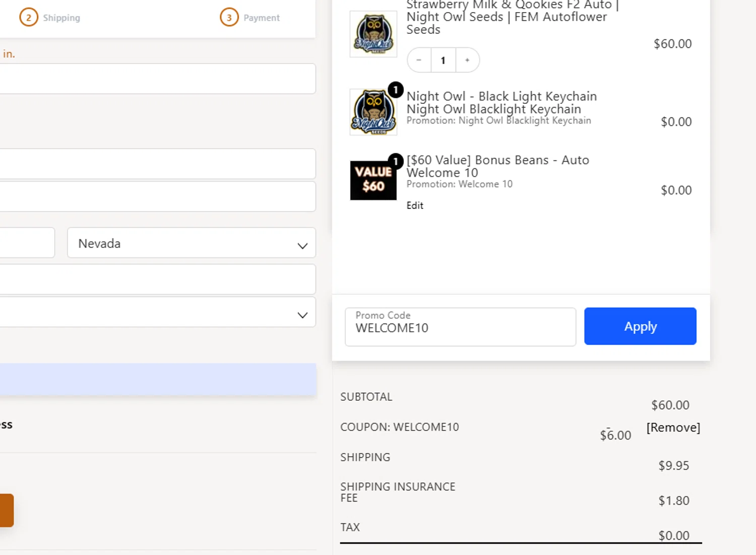Click the $6.00 coupon discount amount
The width and height of the screenshot is (756, 555).
click(615, 435)
